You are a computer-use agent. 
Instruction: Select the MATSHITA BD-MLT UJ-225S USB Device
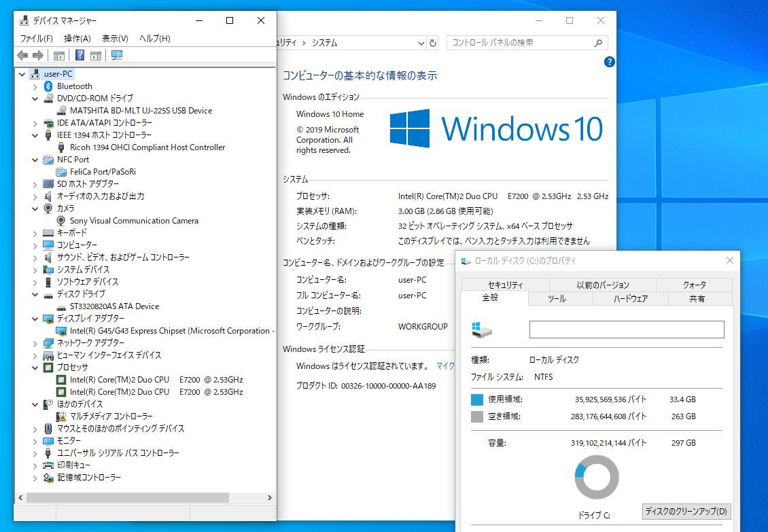(x=141, y=111)
